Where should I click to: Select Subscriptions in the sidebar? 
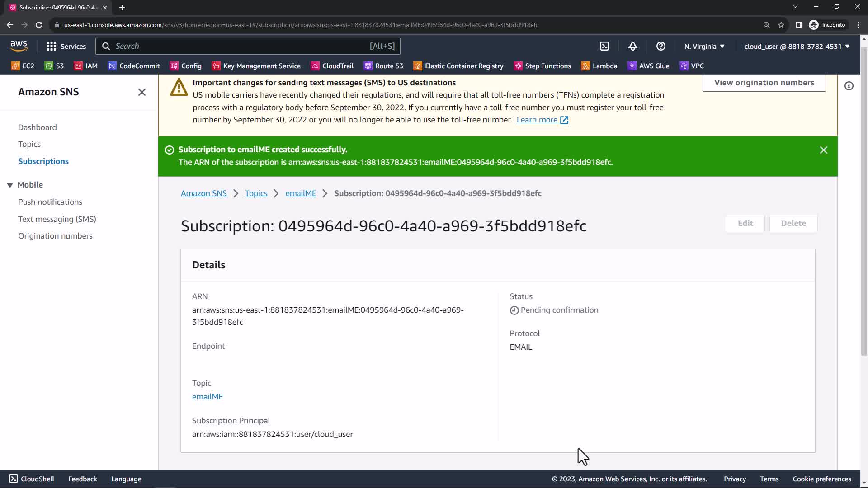click(43, 161)
